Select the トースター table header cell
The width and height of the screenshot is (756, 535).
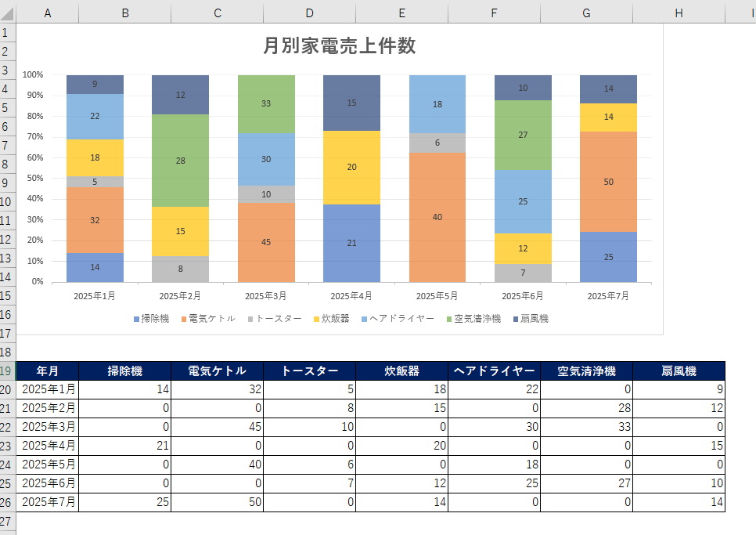(310, 371)
